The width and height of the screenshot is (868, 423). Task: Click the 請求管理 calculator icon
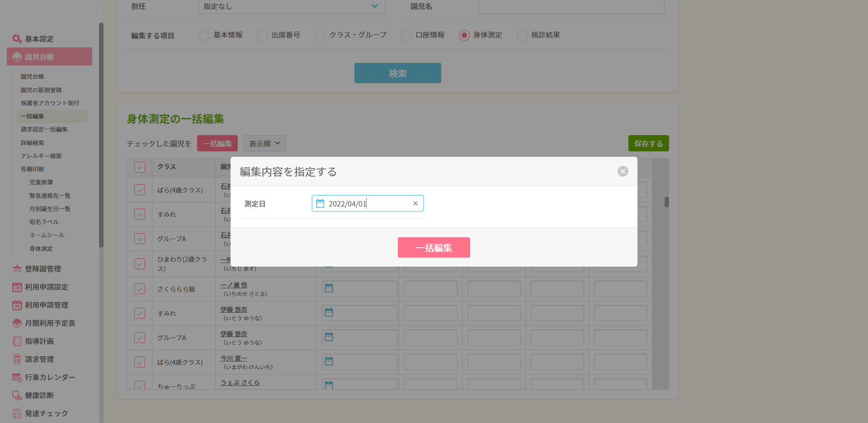(17, 359)
